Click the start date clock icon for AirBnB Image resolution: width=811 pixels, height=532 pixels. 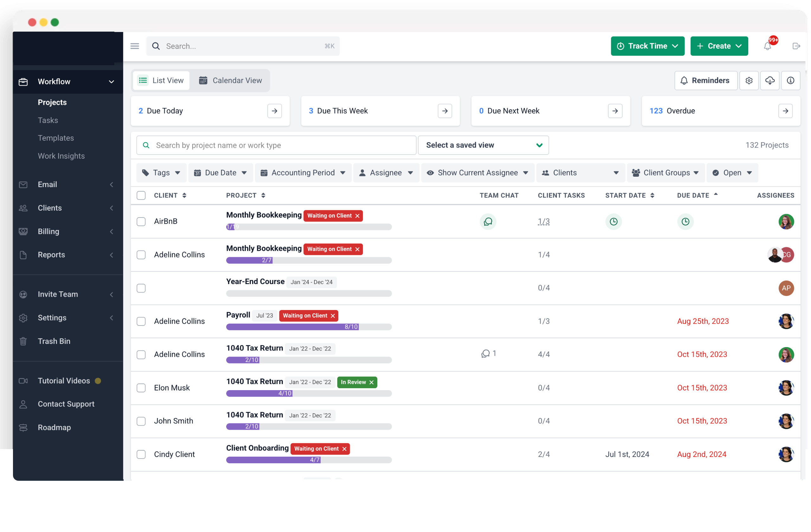(x=613, y=221)
